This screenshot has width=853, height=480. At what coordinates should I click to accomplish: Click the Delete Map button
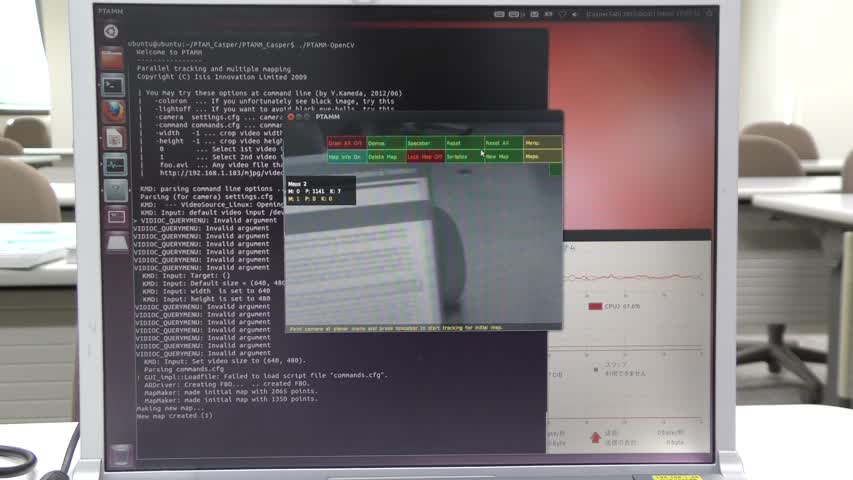pyautogui.click(x=386, y=157)
